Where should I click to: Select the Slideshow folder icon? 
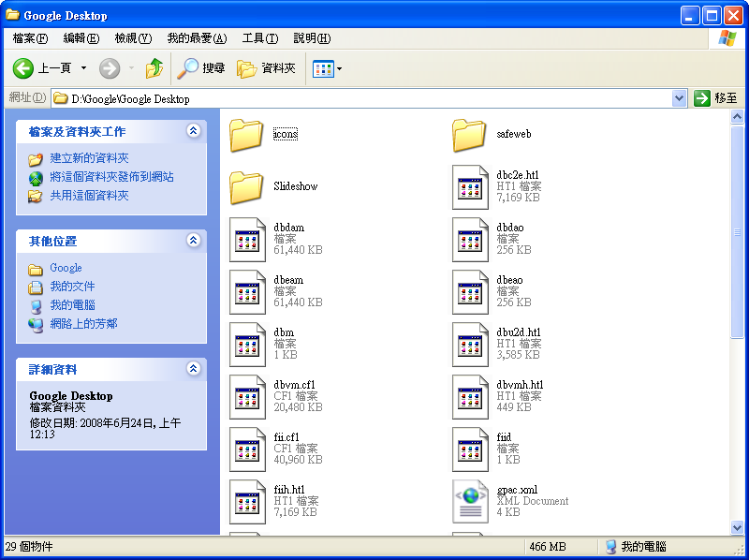tap(246, 187)
